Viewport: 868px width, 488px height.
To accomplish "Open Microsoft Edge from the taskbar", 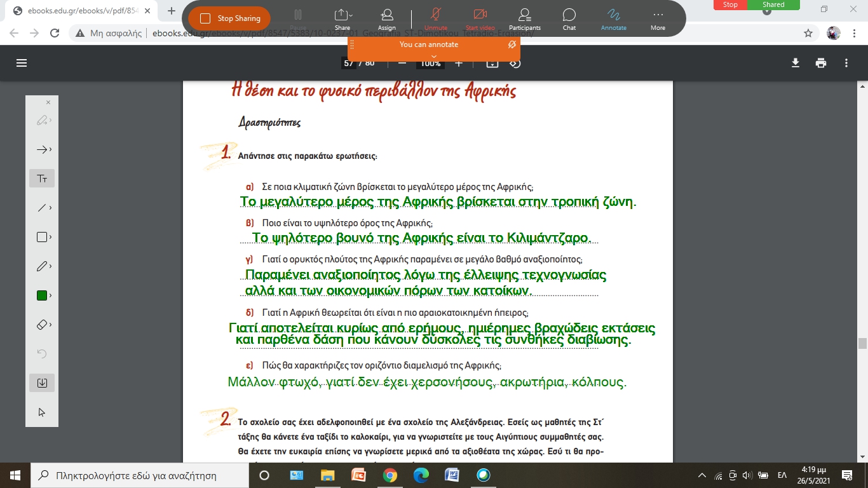I will (421, 475).
